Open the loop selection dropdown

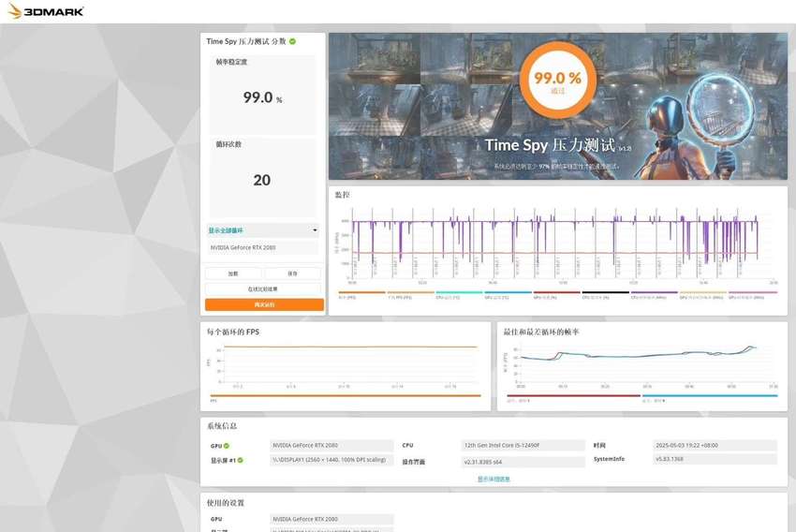coord(263,230)
